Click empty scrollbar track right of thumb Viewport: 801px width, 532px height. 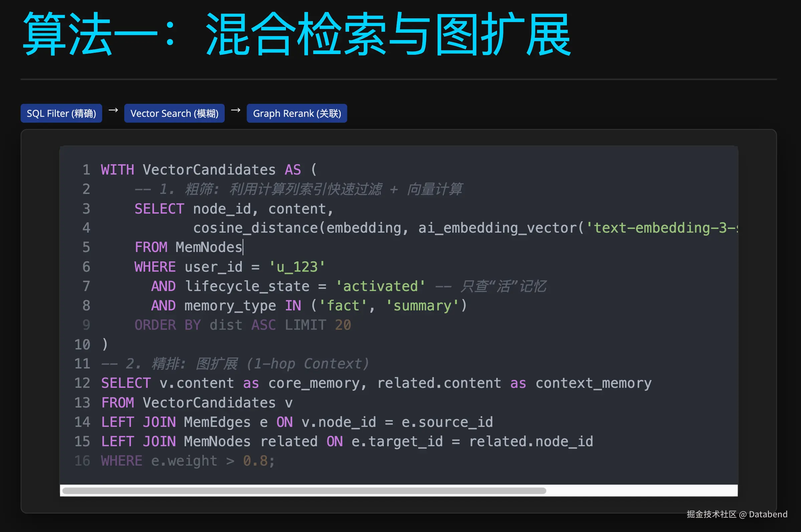coord(642,491)
